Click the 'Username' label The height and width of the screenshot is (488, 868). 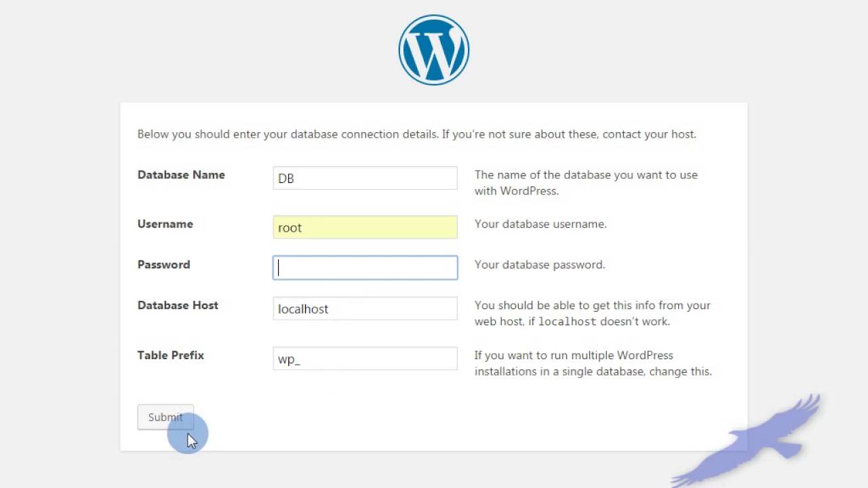(165, 224)
